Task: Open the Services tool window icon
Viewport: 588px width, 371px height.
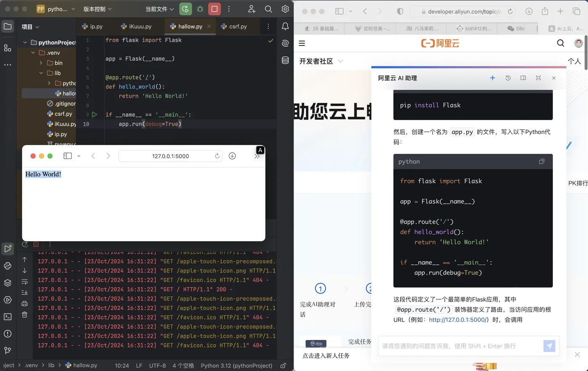Action: click(8, 300)
